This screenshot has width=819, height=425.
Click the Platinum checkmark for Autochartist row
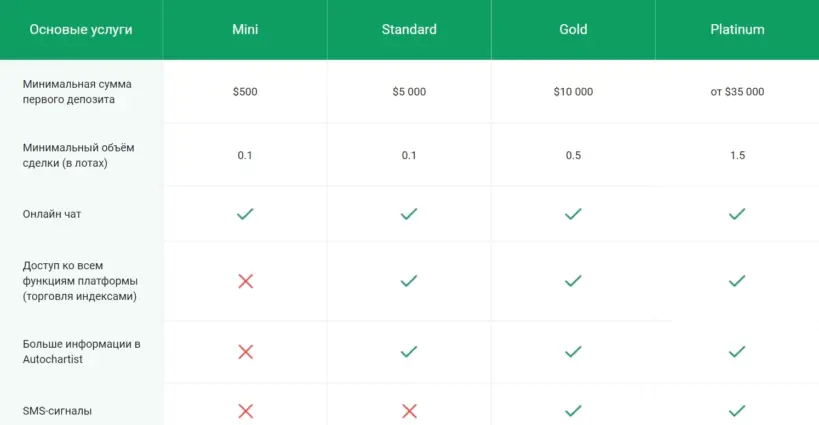coord(737,352)
